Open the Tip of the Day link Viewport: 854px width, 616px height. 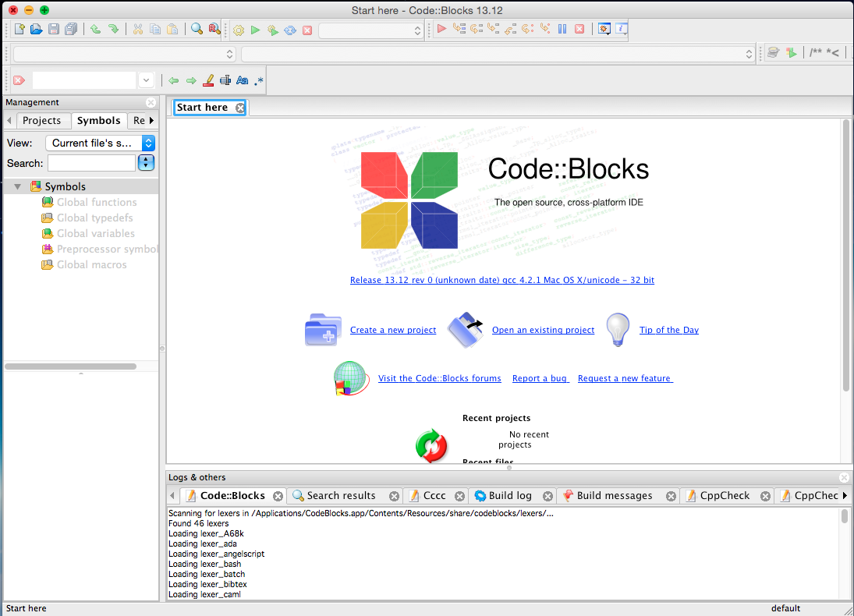tap(669, 330)
